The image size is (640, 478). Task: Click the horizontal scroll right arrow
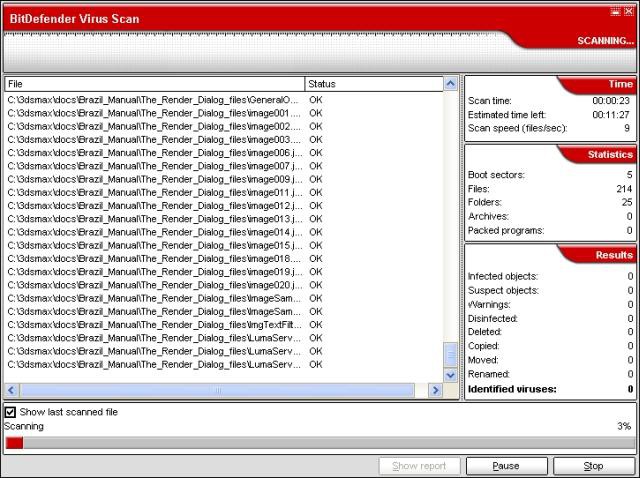click(x=436, y=390)
